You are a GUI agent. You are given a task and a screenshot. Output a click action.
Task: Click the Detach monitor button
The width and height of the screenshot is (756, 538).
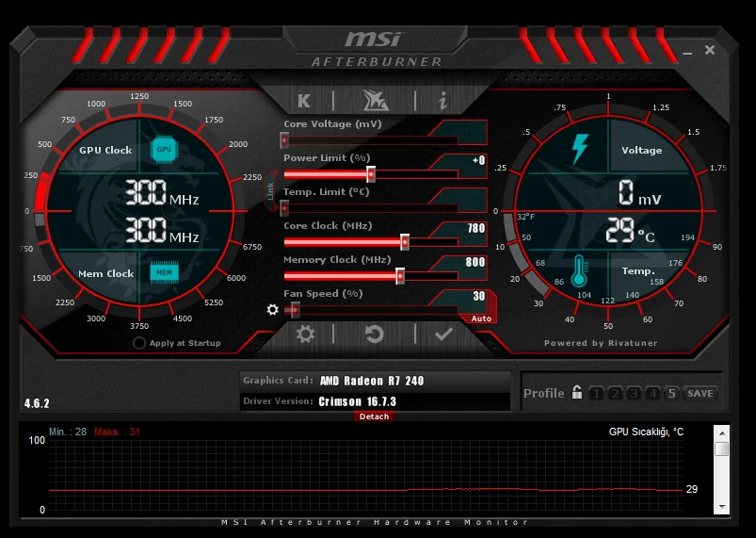tap(374, 416)
